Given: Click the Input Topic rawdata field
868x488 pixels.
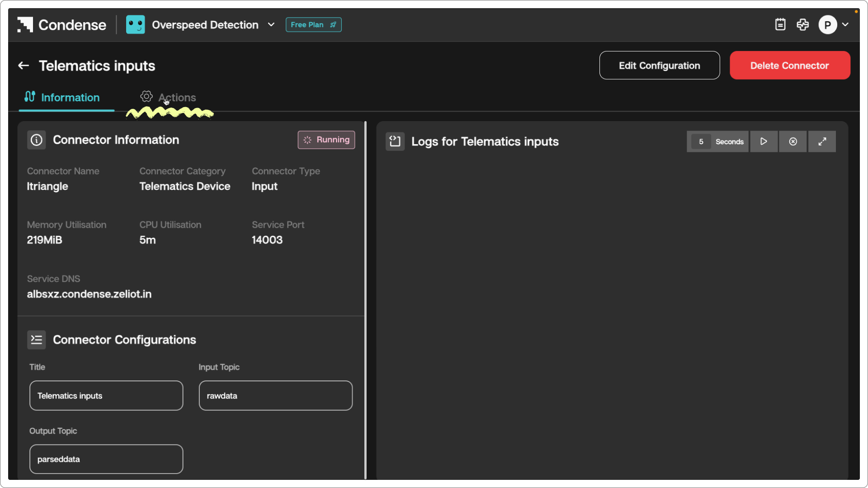Looking at the screenshot, I should pos(275,396).
